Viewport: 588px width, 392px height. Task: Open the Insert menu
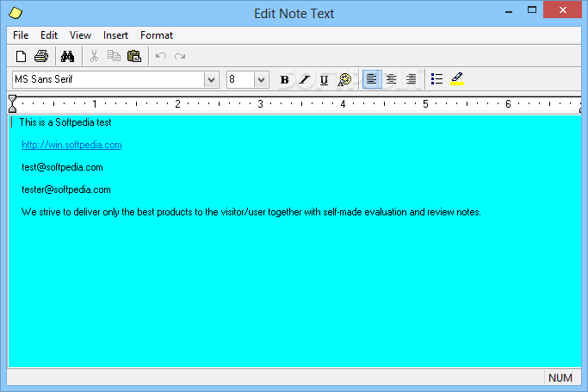115,35
